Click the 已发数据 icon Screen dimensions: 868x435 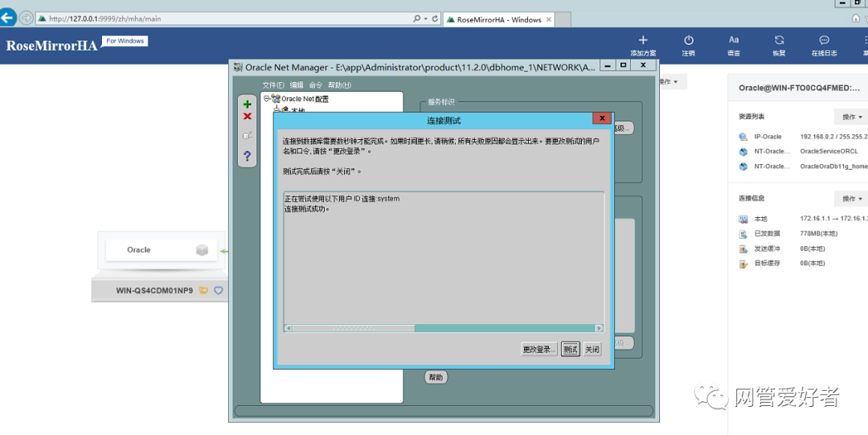click(743, 234)
